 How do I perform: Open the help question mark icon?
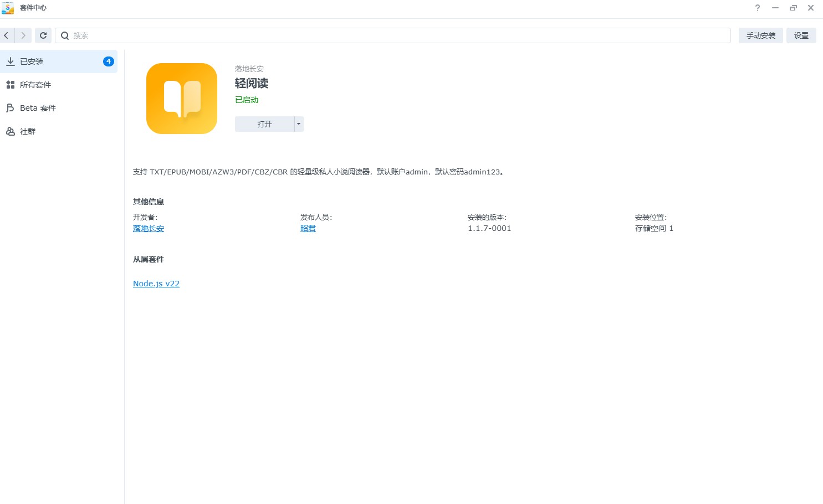[x=758, y=8]
